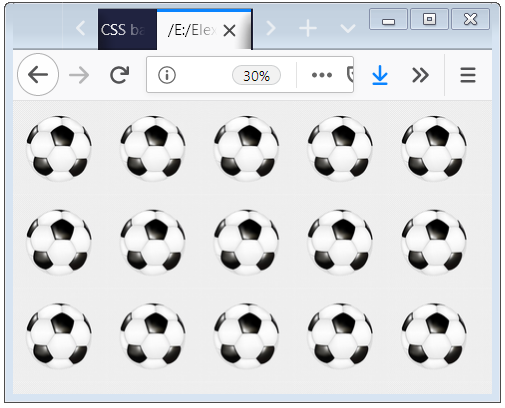The height and width of the screenshot is (408, 505).
Task: Open page actions three-dots menu
Action: (x=322, y=75)
